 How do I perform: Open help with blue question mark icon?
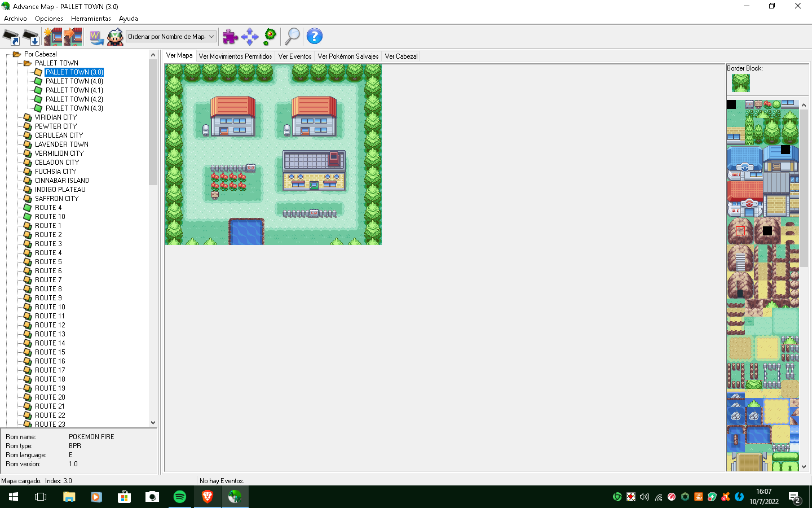point(314,37)
